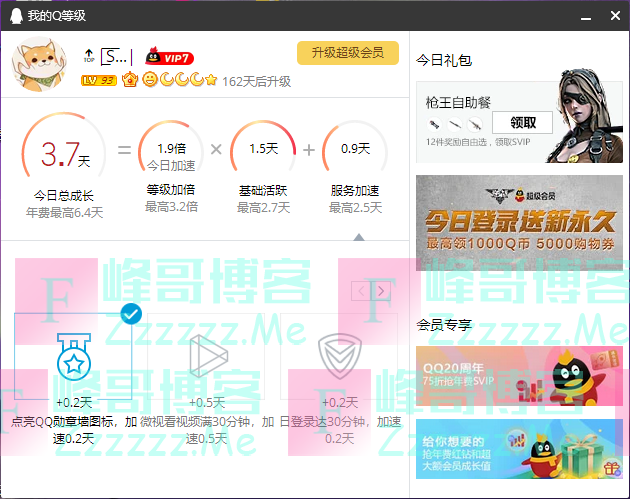Click the third weapon reward icon
Screen dimensions: 630x499
475,125
